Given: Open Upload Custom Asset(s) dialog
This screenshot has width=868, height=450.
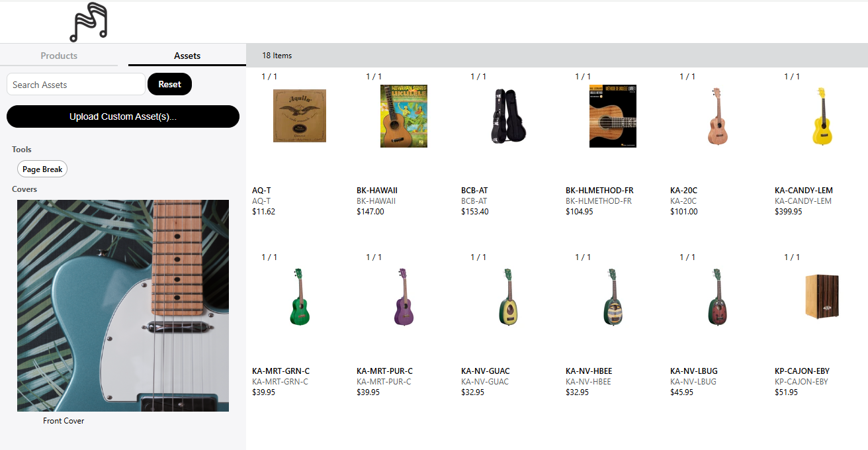Looking at the screenshot, I should tap(123, 116).
